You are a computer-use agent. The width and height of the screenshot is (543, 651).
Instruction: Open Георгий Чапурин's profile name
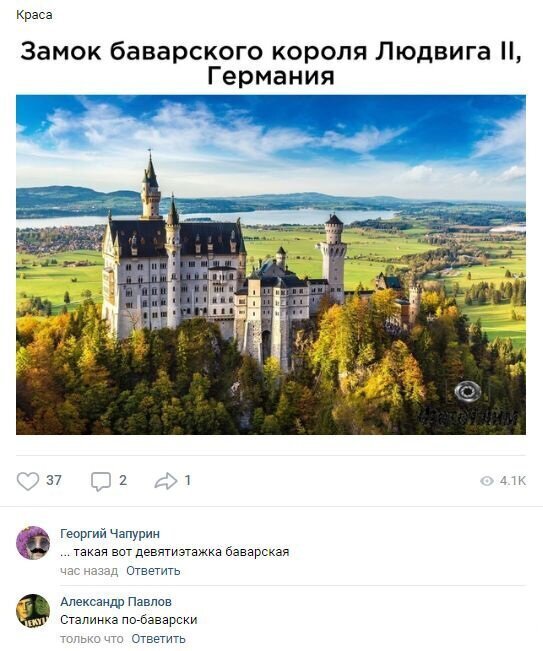pos(110,534)
